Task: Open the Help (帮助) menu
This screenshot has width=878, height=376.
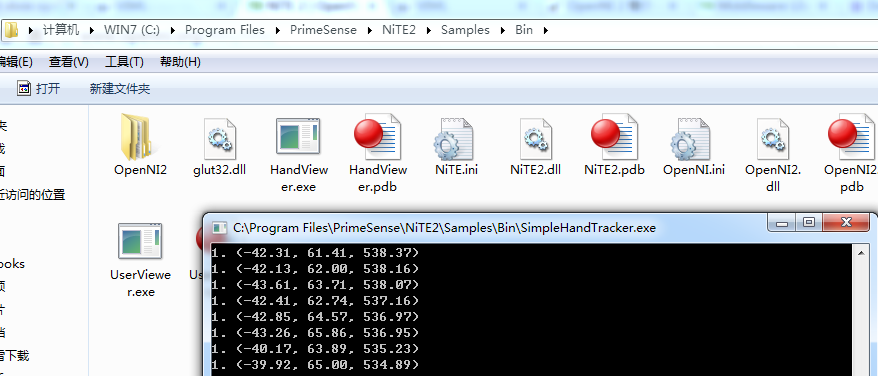Action: pos(180,62)
